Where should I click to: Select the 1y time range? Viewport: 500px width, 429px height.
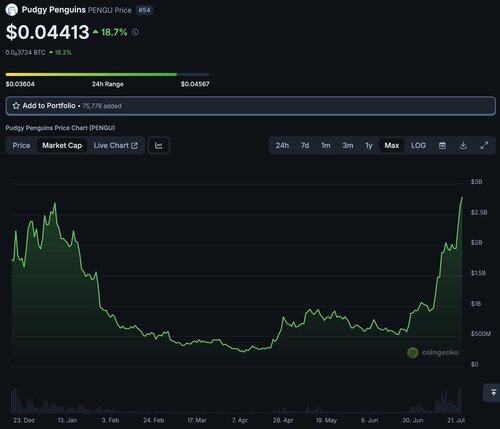pos(369,146)
